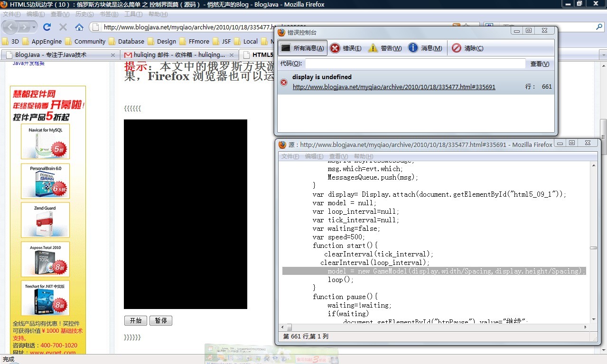Open the FFmore bookmark folder

(194, 41)
